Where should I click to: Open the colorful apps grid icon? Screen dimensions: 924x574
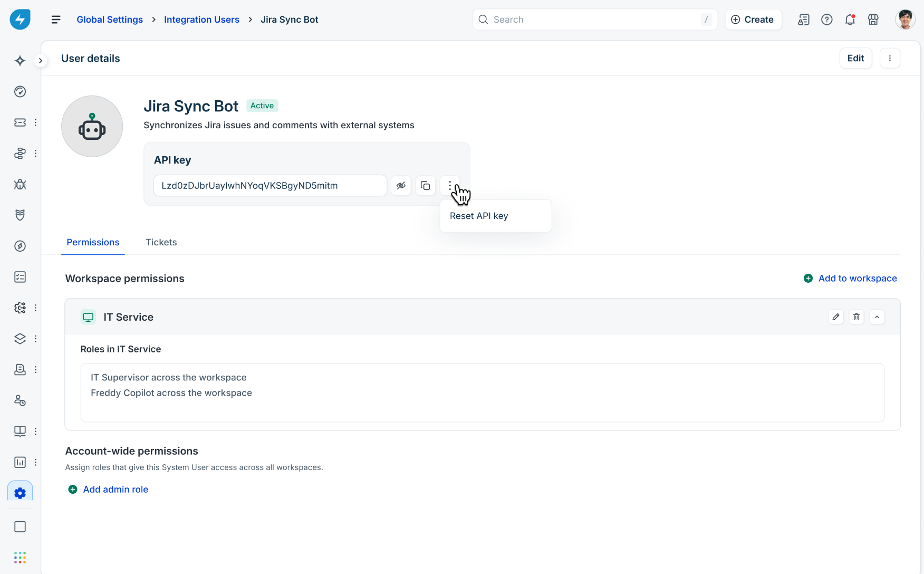coord(20,558)
